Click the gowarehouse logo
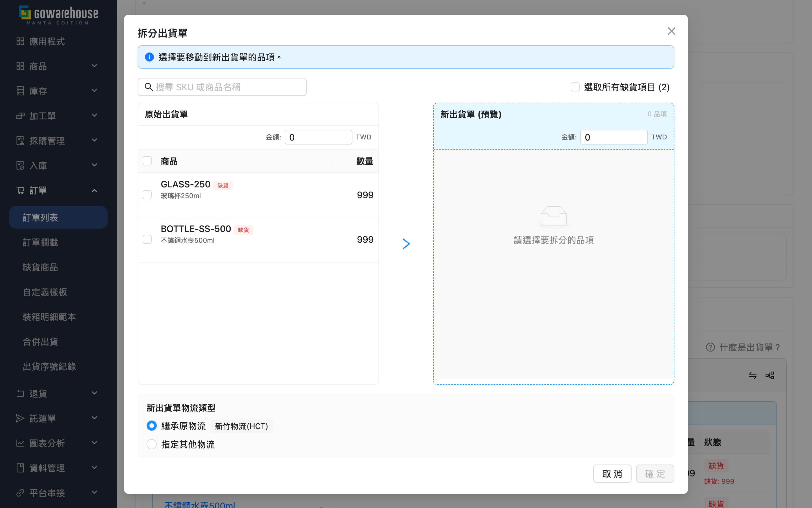 59,15
